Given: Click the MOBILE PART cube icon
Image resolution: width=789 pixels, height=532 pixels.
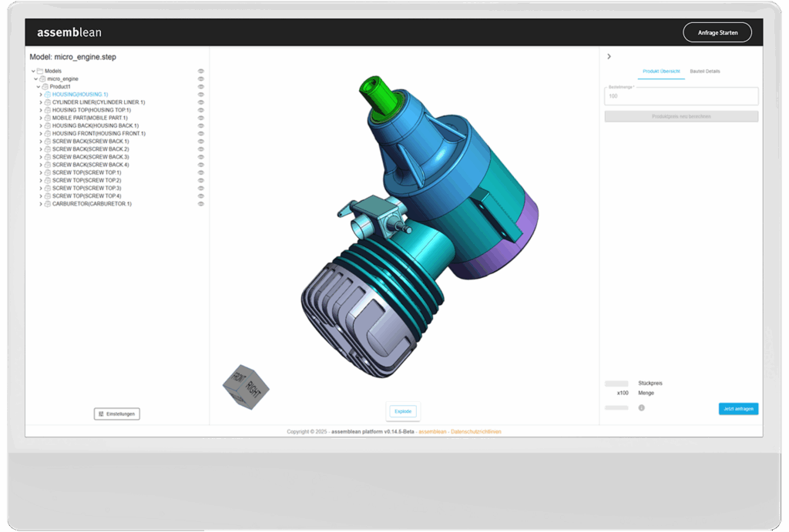Looking at the screenshot, I should 47,118.
